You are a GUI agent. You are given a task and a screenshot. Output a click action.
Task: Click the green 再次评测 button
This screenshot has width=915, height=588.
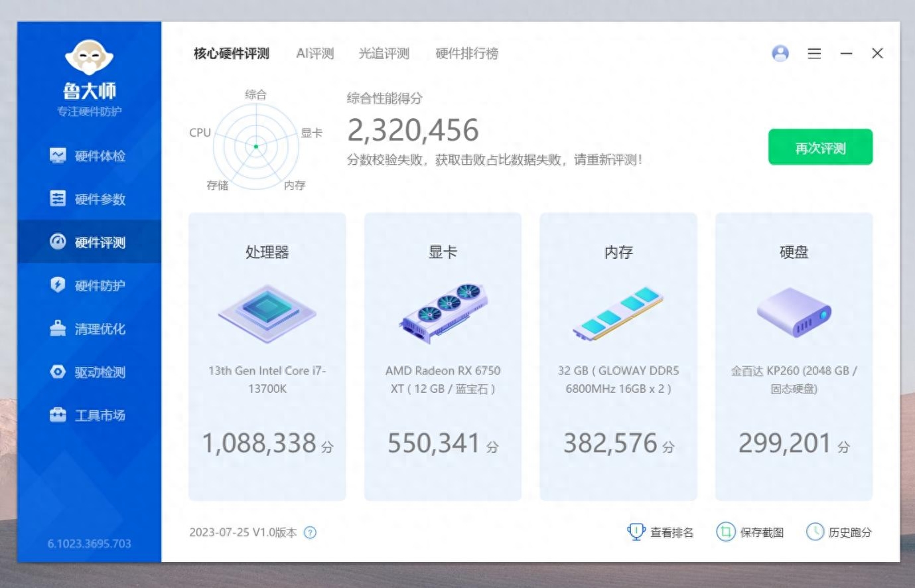pyautogui.click(x=820, y=147)
